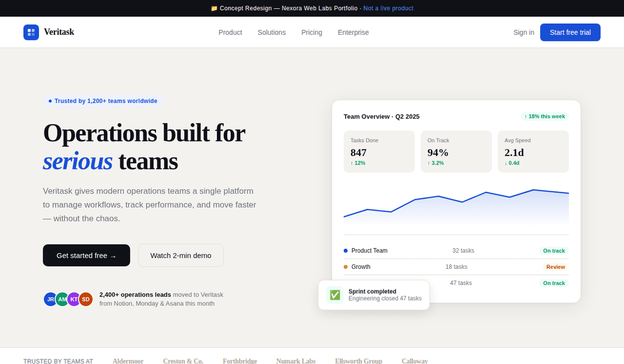Open the Product menu
Viewport: 624px width, 364px height.
(x=230, y=32)
